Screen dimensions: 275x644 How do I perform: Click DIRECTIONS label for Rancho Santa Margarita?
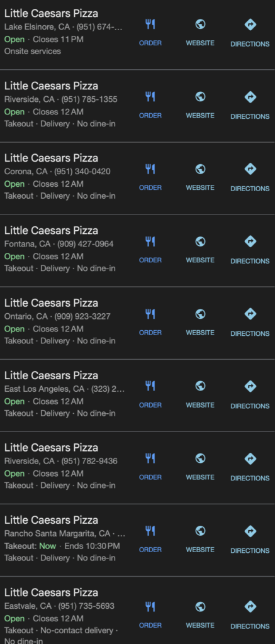pyautogui.click(x=250, y=551)
